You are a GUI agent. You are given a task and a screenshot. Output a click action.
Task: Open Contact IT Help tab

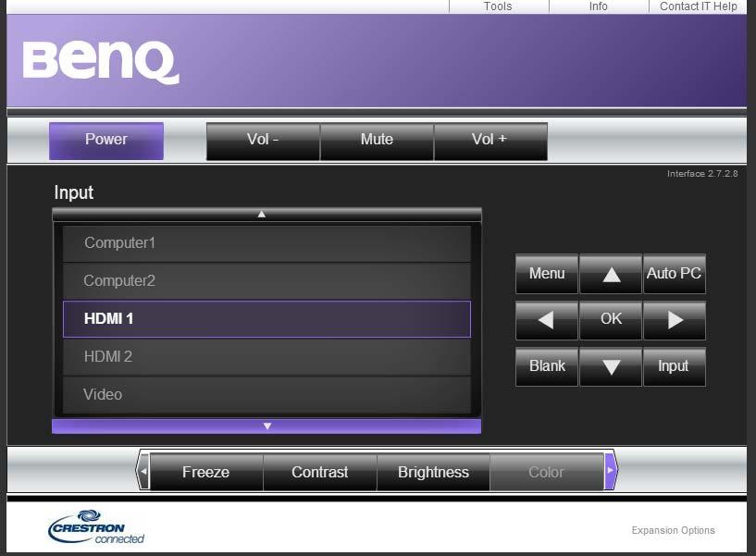click(698, 6)
